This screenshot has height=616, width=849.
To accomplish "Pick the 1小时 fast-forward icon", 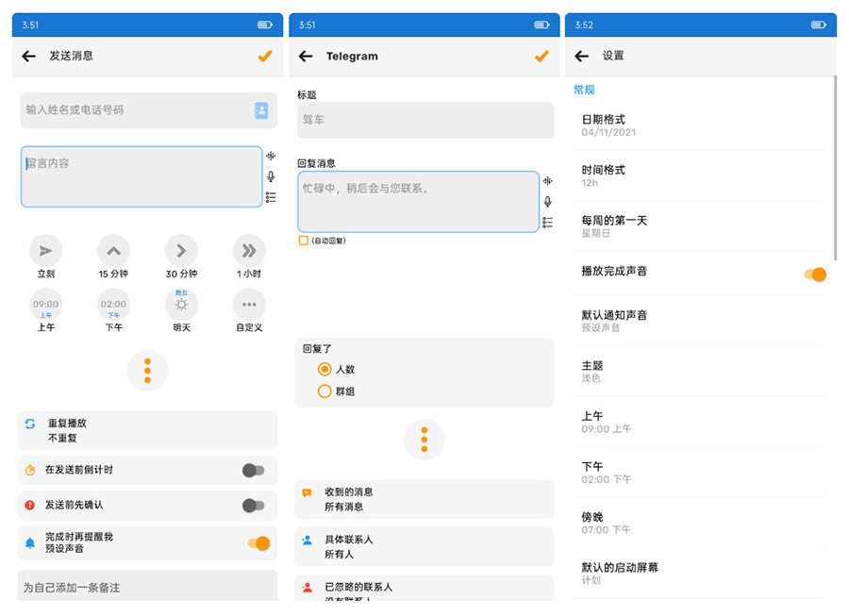I will pyautogui.click(x=249, y=251).
